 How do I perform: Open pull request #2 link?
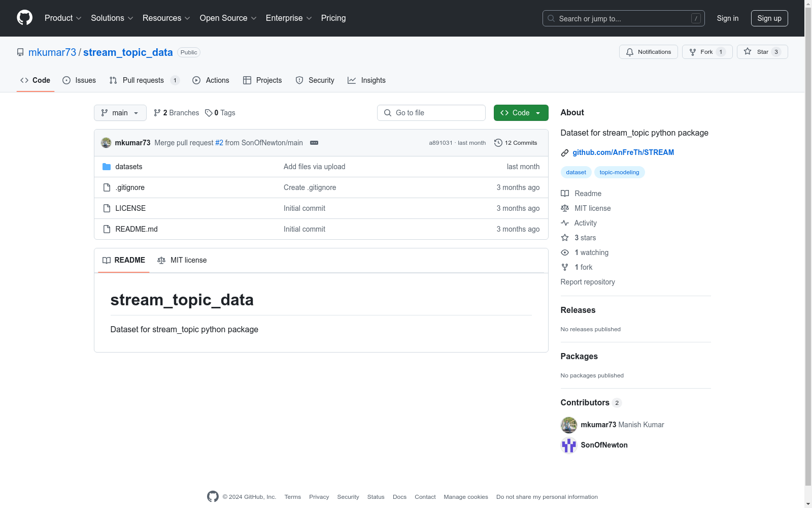click(x=219, y=143)
